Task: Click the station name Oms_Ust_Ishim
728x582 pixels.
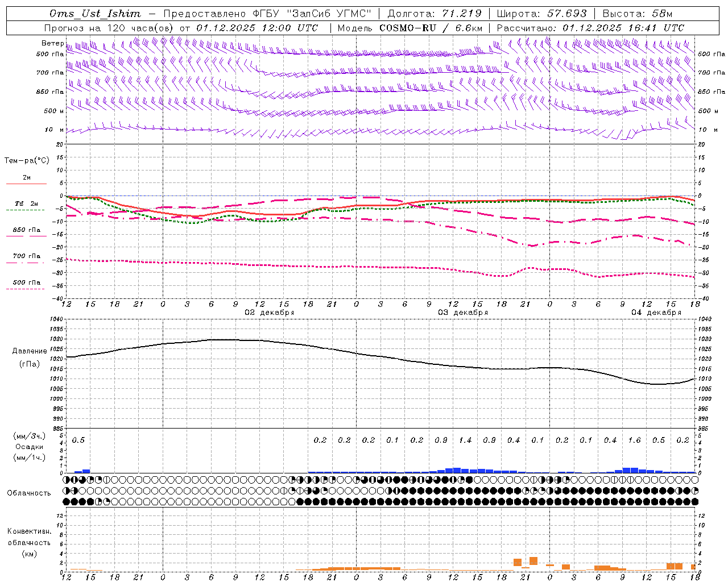Action: tap(95, 14)
